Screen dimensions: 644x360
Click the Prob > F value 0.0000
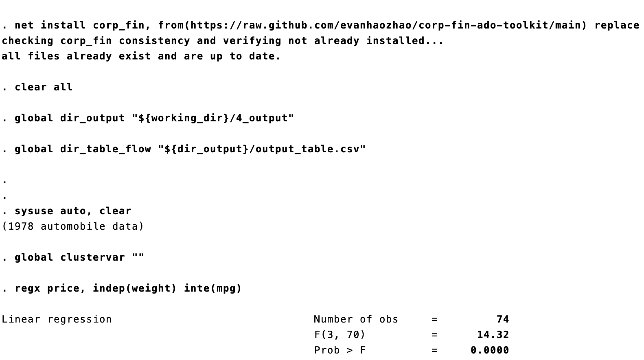[x=490, y=350]
